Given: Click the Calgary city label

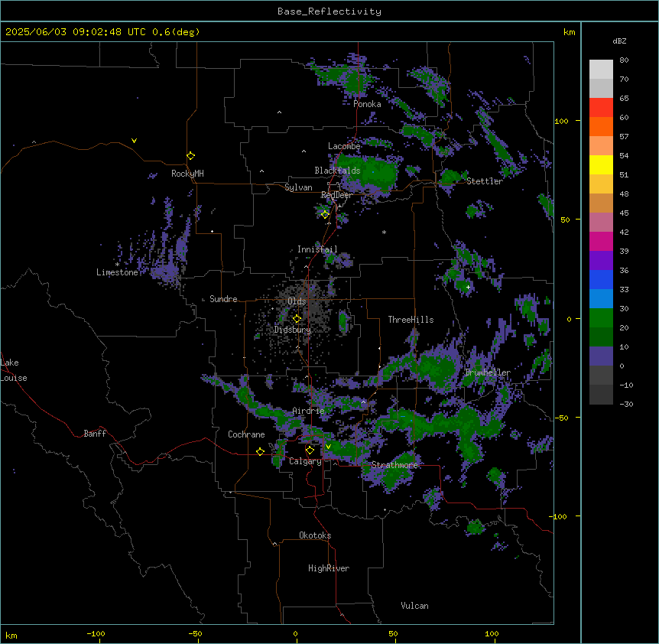Looking at the screenshot, I should click(x=305, y=461).
